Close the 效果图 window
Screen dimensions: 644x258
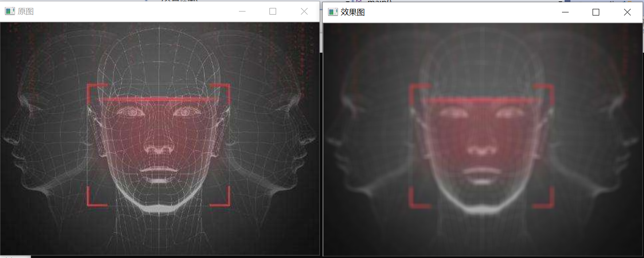click(x=627, y=12)
